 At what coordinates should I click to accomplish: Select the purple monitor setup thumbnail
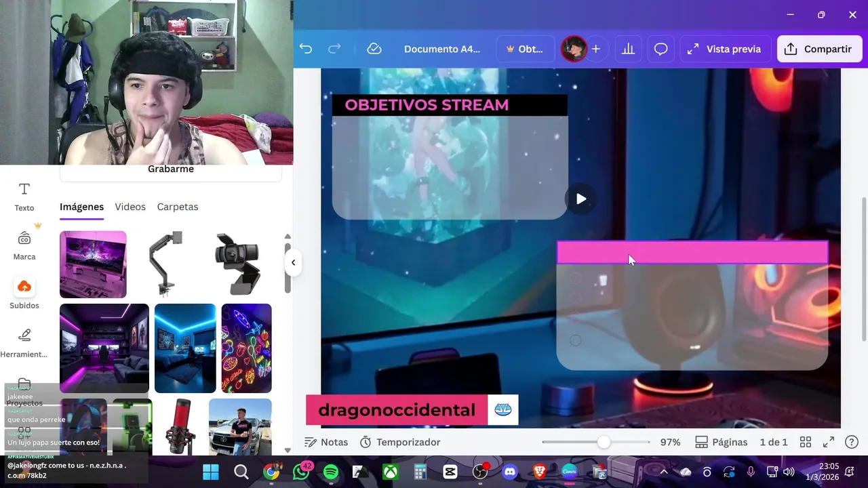(x=93, y=264)
